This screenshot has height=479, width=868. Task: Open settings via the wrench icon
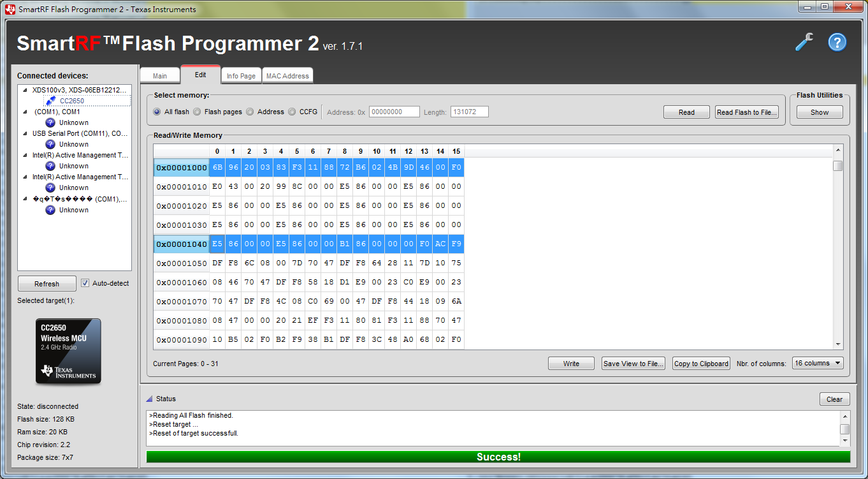[x=804, y=42]
